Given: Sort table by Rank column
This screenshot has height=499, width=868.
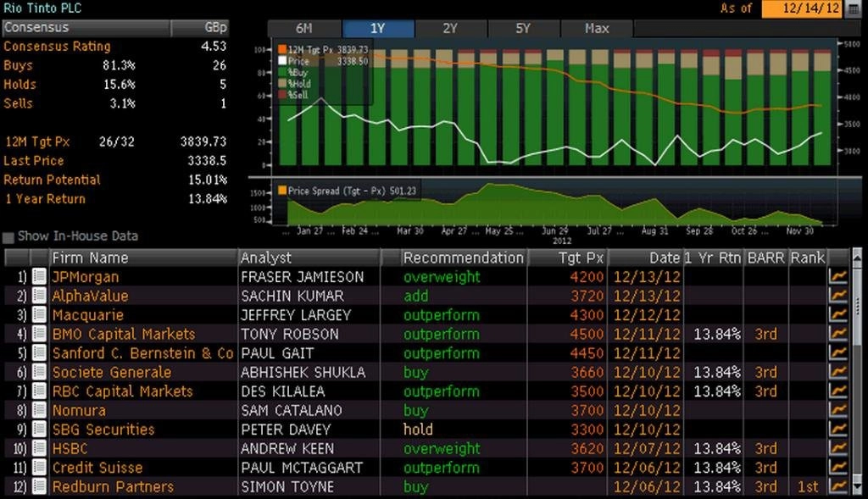Looking at the screenshot, I should pos(808,258).
